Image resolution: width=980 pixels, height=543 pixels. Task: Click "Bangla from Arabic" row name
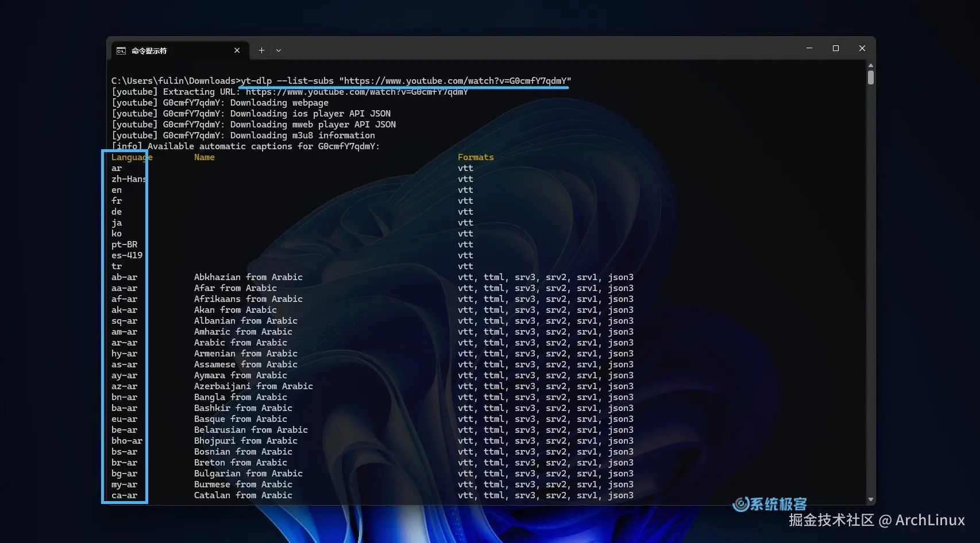(241, 397)
